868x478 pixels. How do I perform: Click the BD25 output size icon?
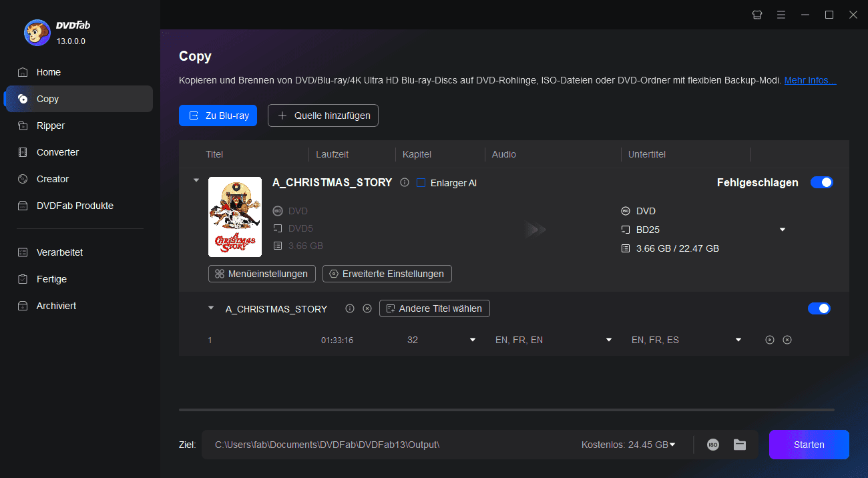pos(626,230)
